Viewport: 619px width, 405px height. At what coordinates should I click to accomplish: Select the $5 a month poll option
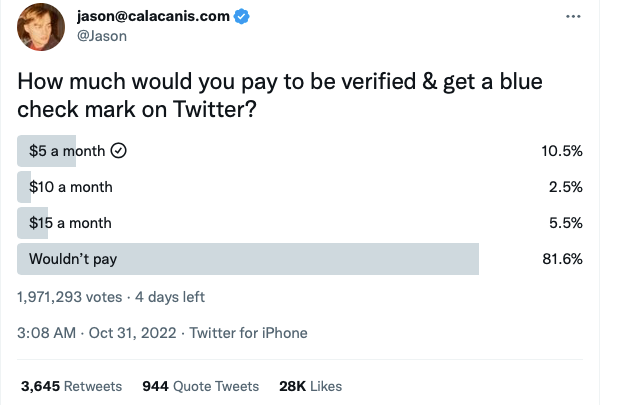coord(67,151)
